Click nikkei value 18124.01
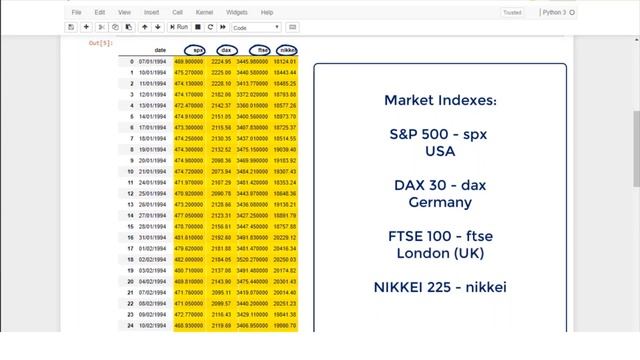Screen dimensions: 640x360 coord(285,62)
